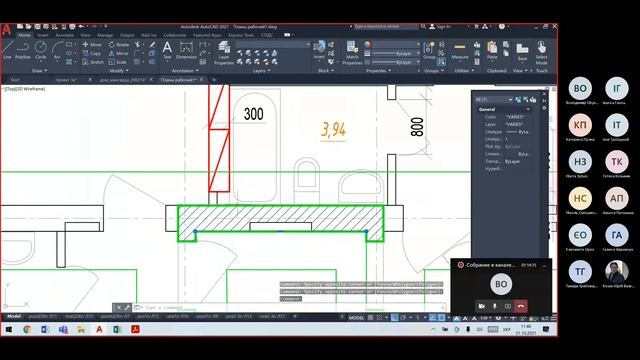The height and width of the screenshot is (360, 640).
Task: Open Layer Properties manager
Action: pyautogui.click(x=224, y=53)
